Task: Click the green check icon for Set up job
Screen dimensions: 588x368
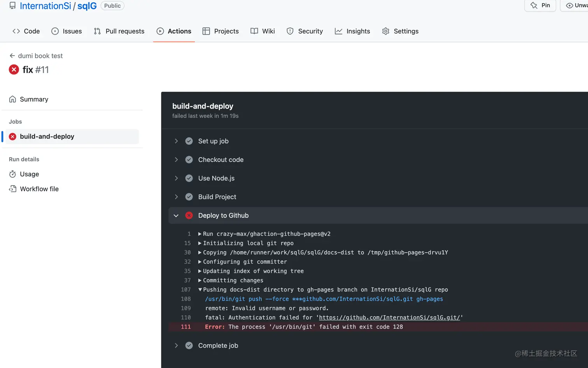Action: pos(189,141)
